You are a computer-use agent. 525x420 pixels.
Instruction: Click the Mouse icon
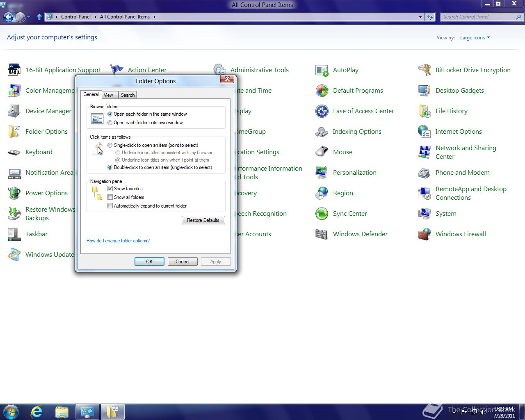[x=322, y=152]
